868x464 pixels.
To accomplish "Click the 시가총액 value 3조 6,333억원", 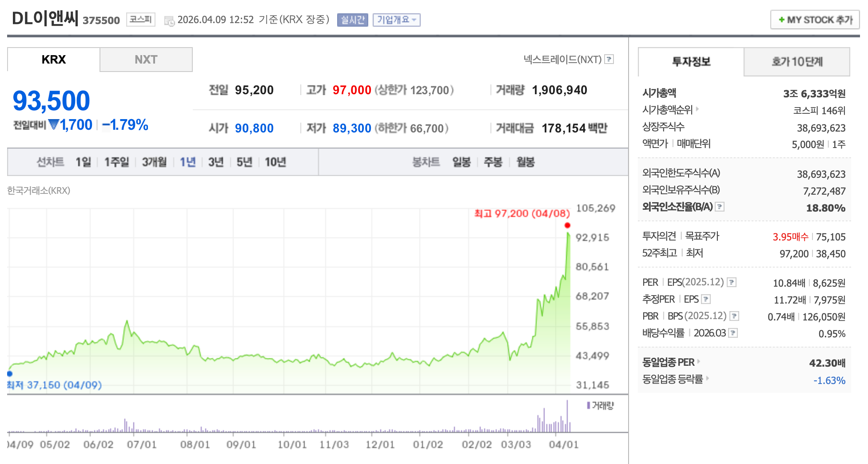I will [x=814, y=94].
